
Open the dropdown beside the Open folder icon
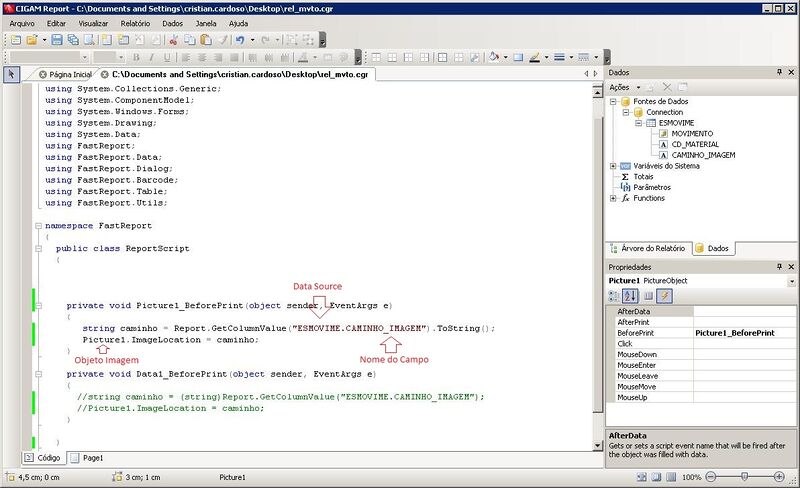pos(44,40)
